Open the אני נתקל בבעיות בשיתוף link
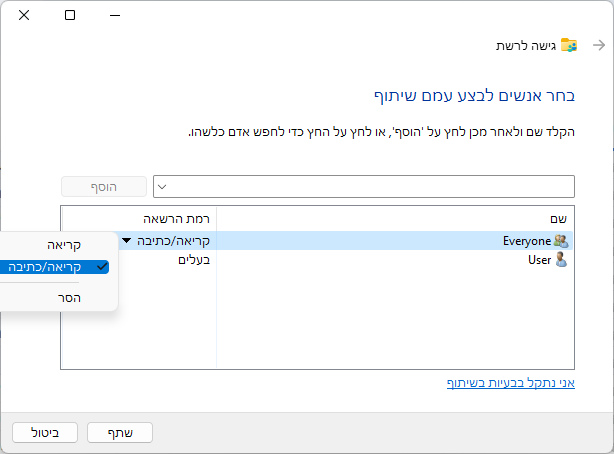 point(510,383)
